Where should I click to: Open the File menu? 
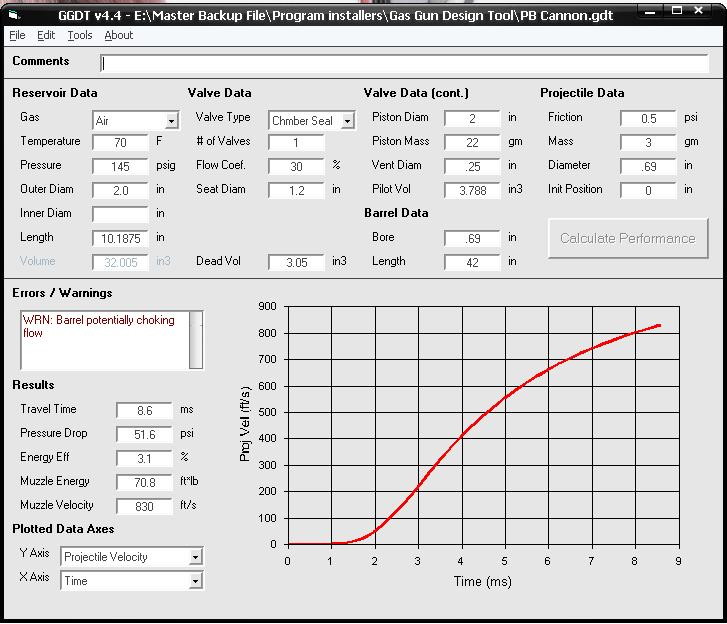[17, 35]
